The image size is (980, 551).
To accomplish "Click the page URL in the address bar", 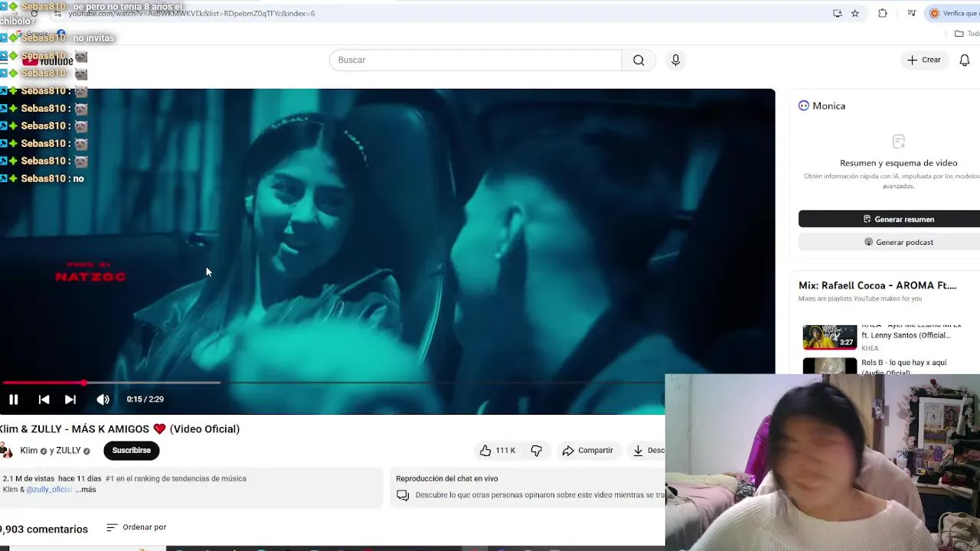I will 191,13.
